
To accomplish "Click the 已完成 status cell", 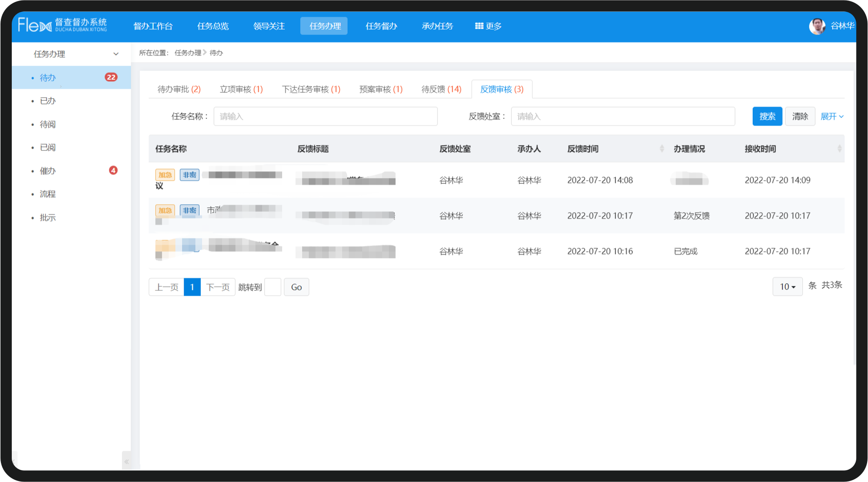I will coord(686,251).
